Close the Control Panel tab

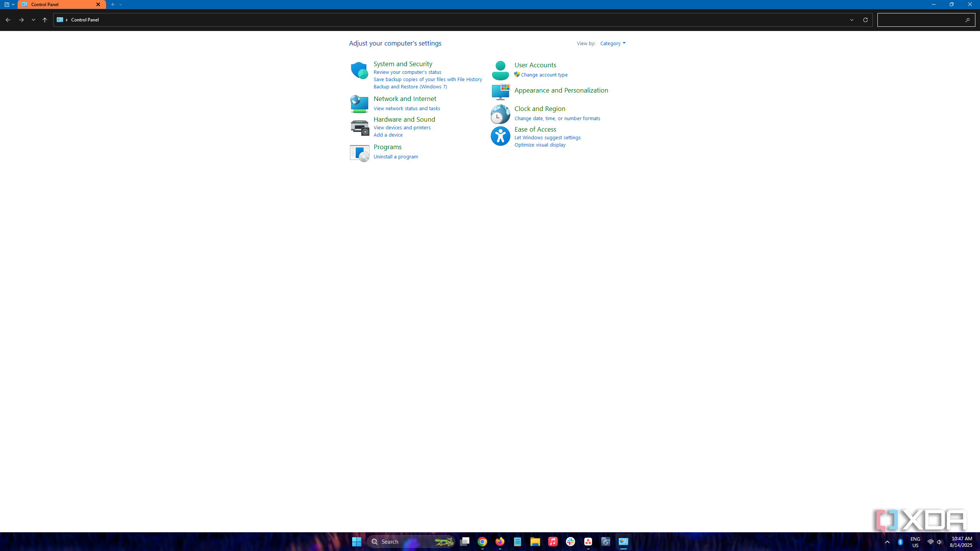98,5
